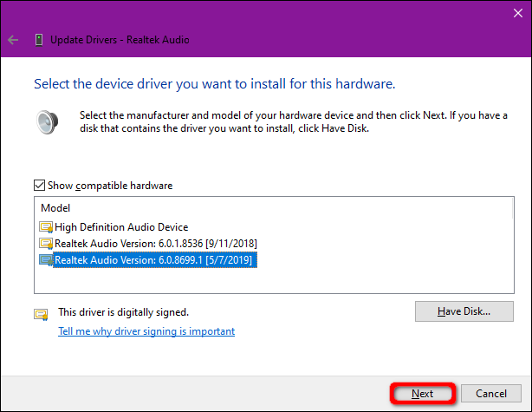Click 'Update Drivers - Realtek Audio' title text
532x412 pixels.
pyautogui.click(x=120, y=40)
